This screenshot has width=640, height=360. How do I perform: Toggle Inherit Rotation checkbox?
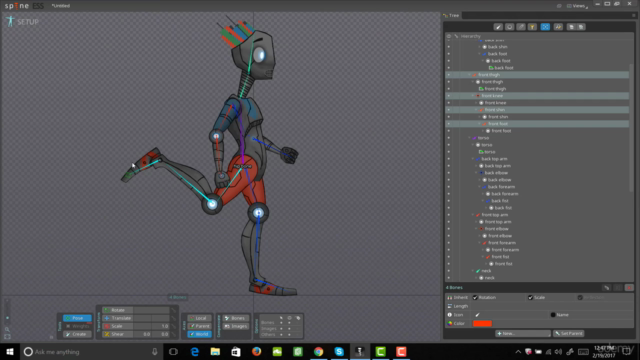(x=475, y=298)
